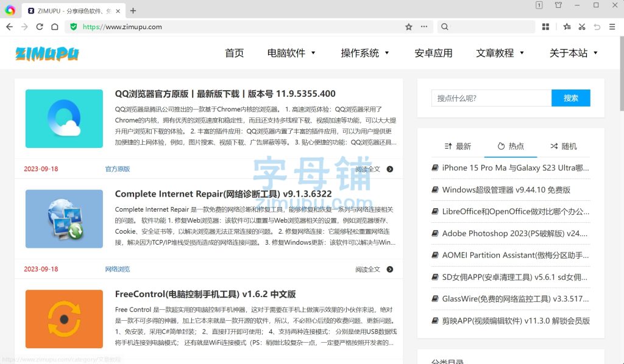This screenshot has height=364, width=624.
Task: Open the apps grid icon in toolbar
Action: pyautogui.click(x=545, y=27)
